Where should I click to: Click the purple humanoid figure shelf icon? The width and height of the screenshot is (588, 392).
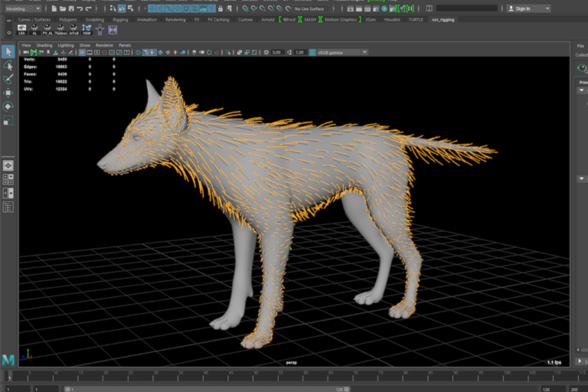[x=100, y=30]
